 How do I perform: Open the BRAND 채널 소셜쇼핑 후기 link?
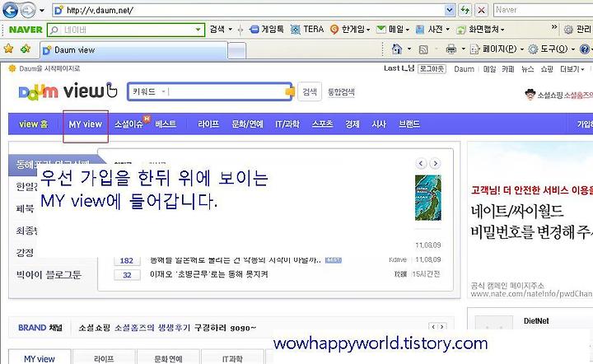pyautogui.click(x=167, y=328)
